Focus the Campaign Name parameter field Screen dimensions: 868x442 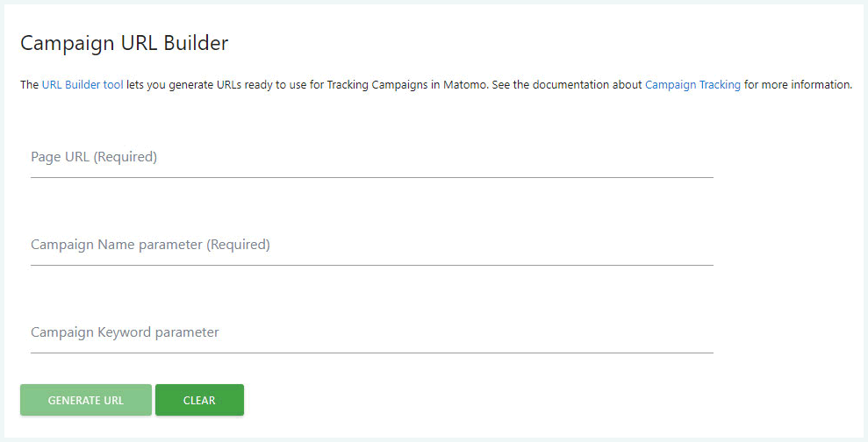371,246
